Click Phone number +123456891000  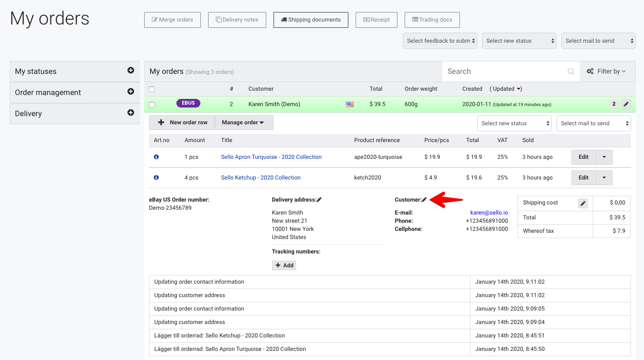coord(487,221)
